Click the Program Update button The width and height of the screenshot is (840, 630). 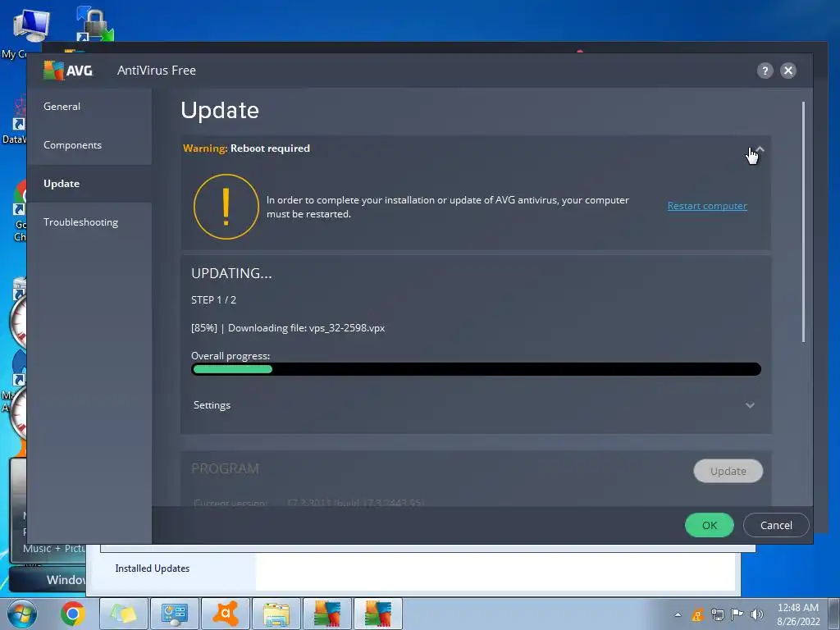tap(728, 471)
